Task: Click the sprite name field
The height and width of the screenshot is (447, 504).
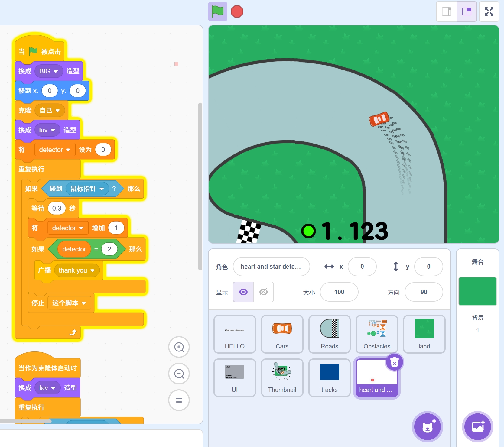Action: (x=271, y=267)
